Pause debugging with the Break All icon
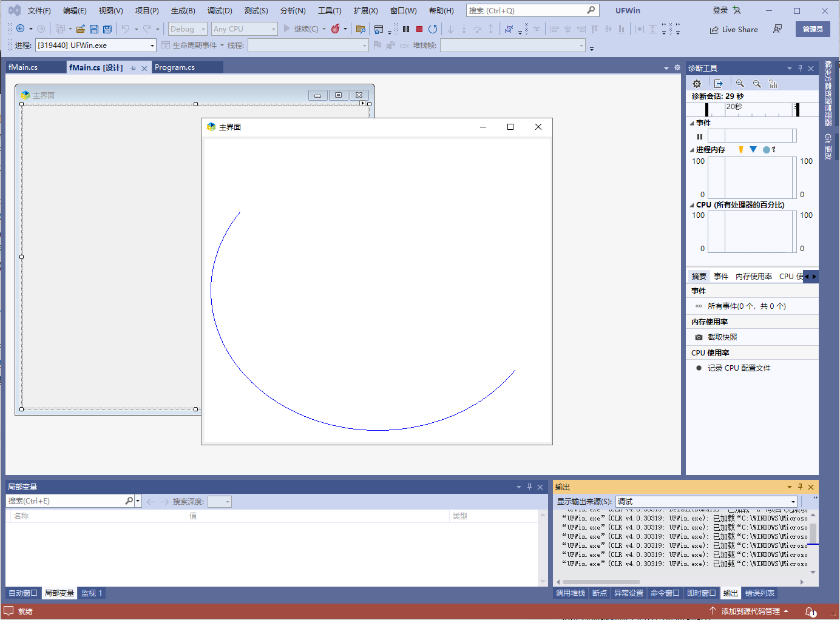Viewport: 840px width, 620px height. click(406, 29)
